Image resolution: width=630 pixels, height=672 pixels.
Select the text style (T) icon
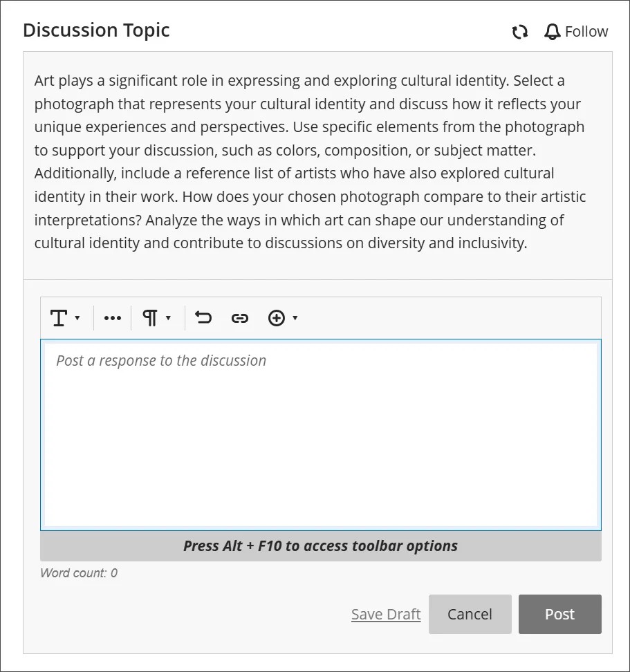click(58, 318)
